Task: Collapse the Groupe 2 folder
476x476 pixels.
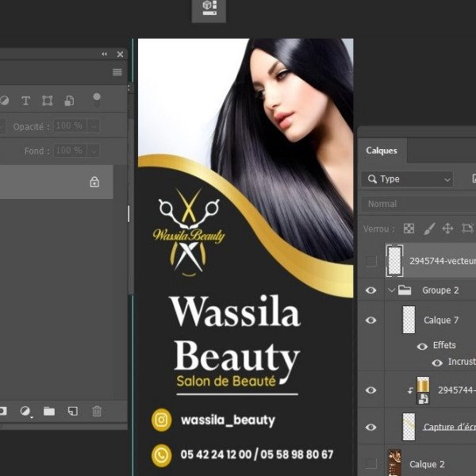Action: (x=391, y=290)
